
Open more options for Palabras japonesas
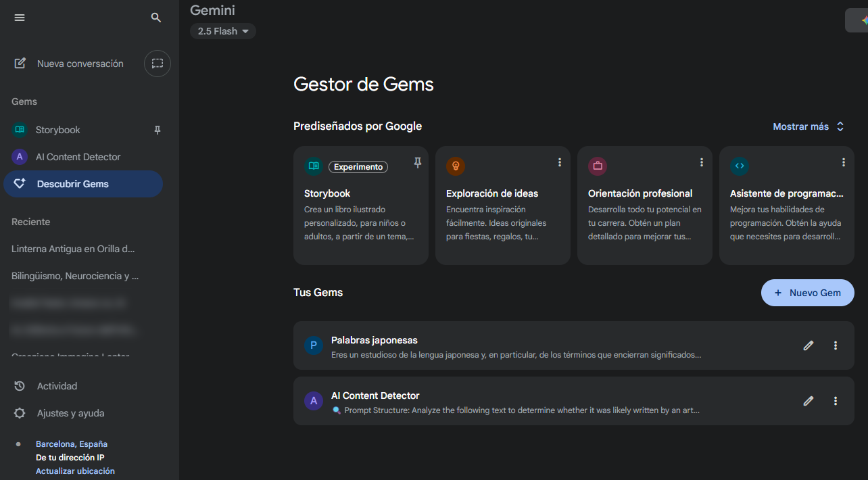836,345
